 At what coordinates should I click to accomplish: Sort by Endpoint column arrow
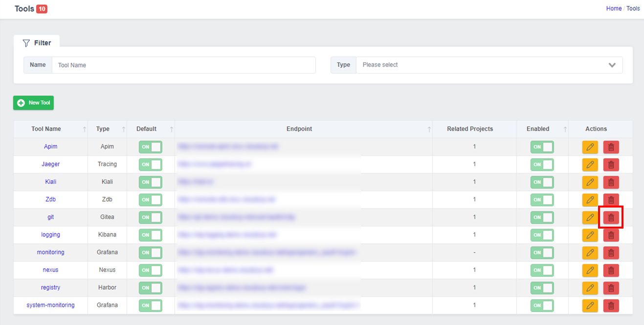point(429,129)
